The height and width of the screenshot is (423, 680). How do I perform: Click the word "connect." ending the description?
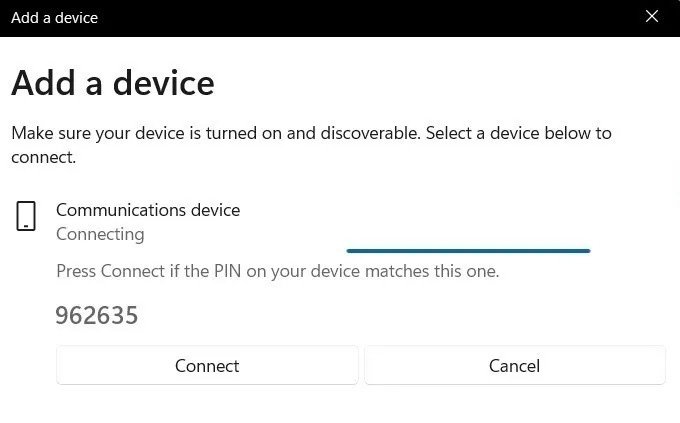tap(43, 157)
